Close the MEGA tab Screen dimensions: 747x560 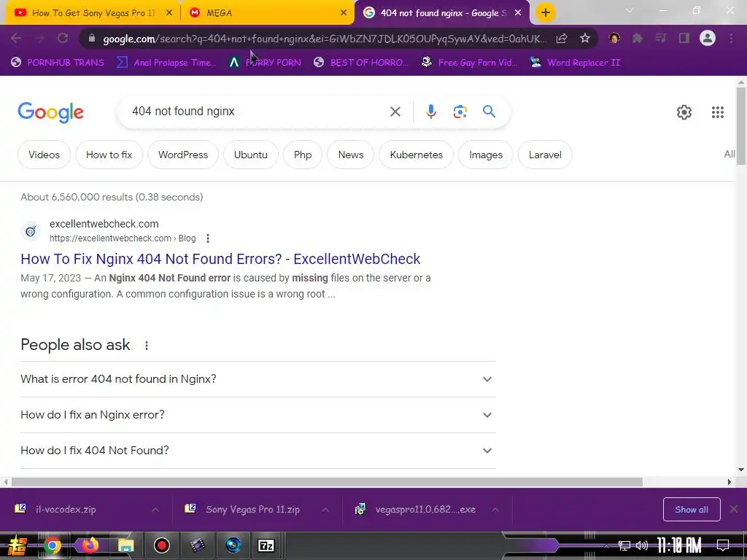coord(344,13)
